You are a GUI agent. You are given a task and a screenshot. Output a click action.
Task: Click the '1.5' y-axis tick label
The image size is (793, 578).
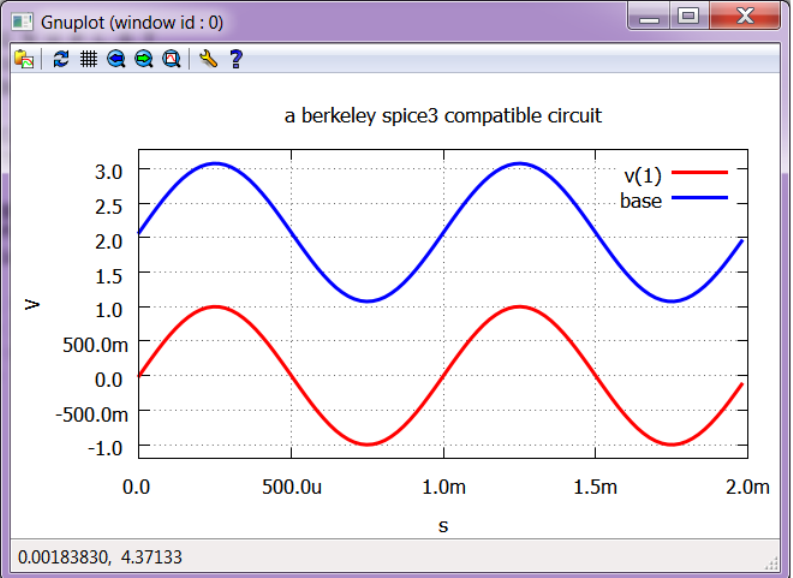(x=108, y=276)
